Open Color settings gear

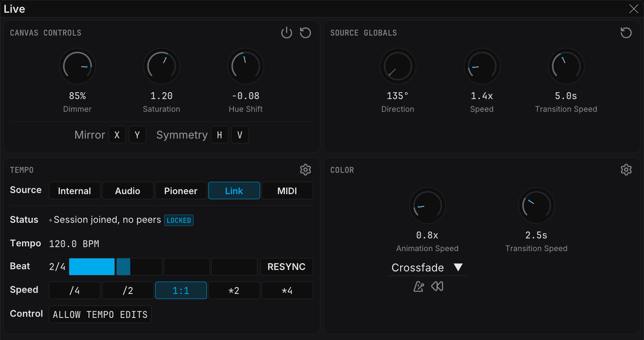(626, 169)
